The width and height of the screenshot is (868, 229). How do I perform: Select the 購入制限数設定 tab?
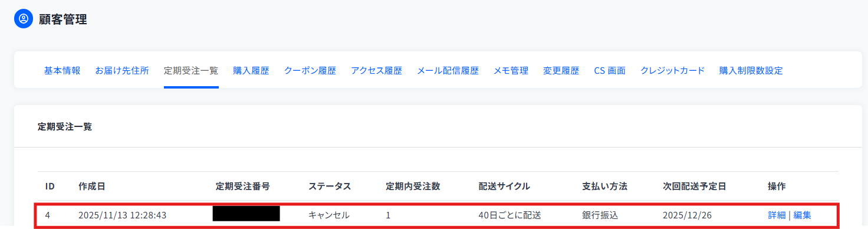pyautogui.click(x=751, y=71)
